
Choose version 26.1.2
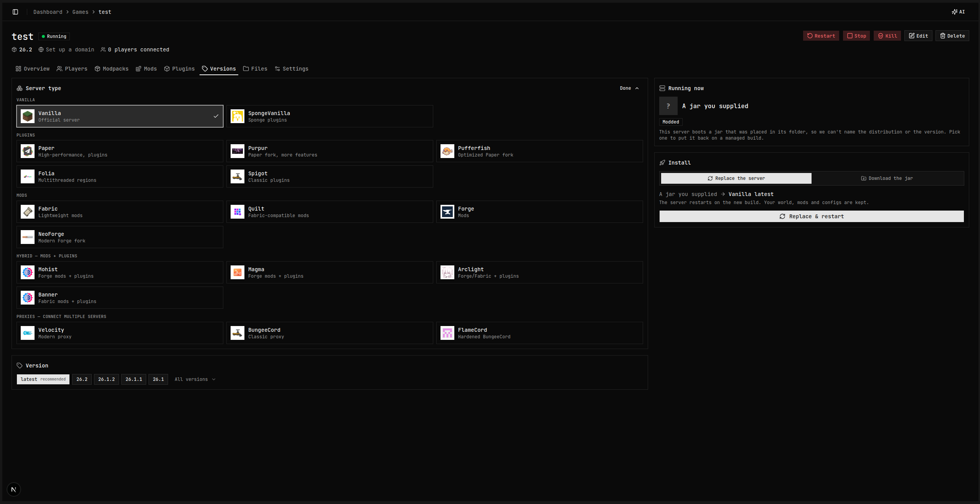[106, 379]
